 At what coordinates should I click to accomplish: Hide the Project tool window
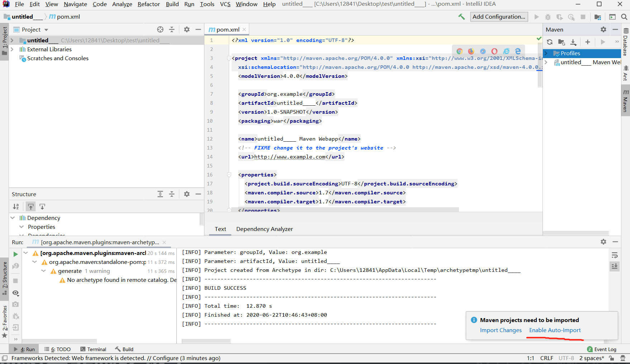pos(198,29)
